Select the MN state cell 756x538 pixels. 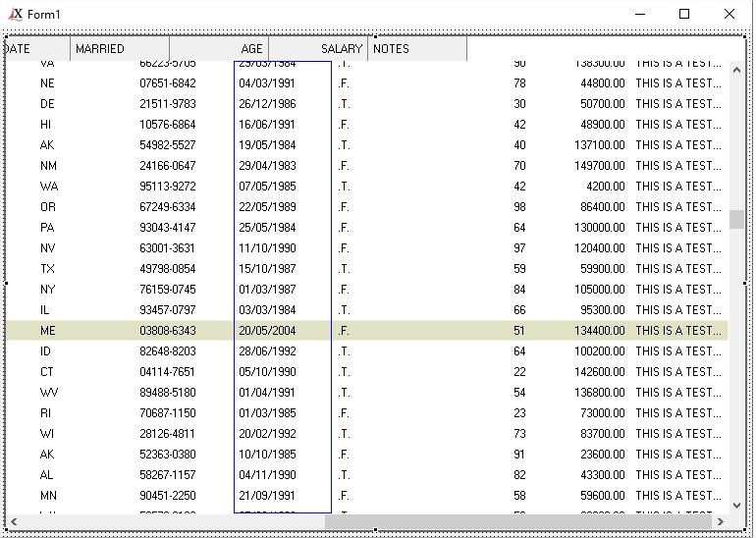point(48,496)
